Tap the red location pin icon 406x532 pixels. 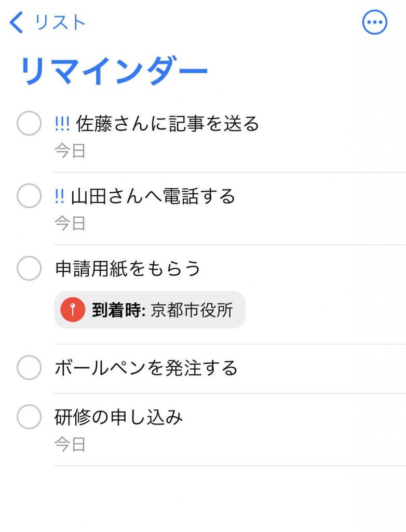point(73,310)
